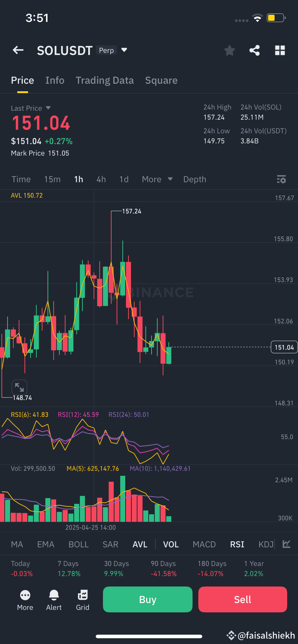This screenshot has width=298, height=644.
Task: Tap the MA(5): 625,147.76 volume label
Action: (93, 469)
